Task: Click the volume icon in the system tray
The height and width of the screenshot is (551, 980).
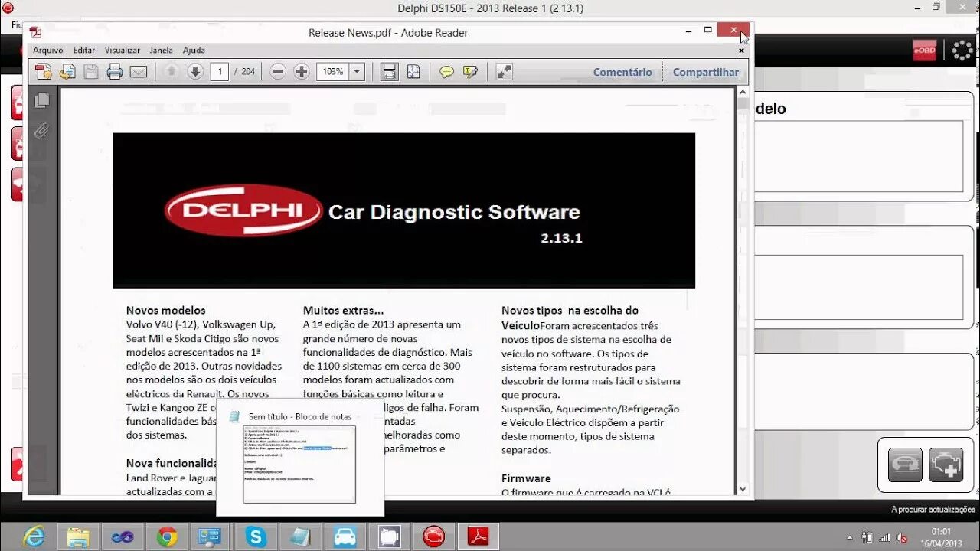Action: pos(903,537)
